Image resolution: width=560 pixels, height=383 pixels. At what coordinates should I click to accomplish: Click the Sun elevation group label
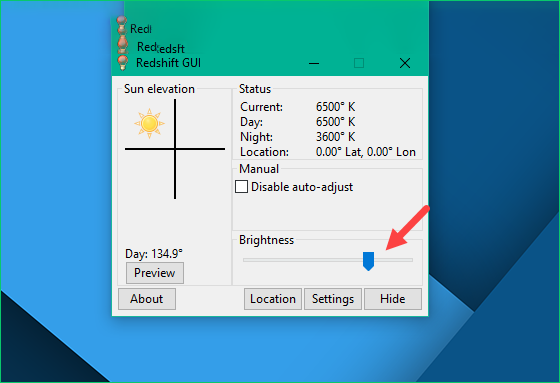coord(159,89)
